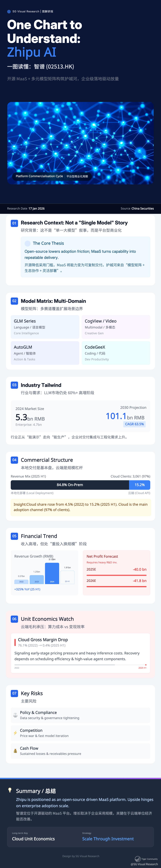The image size is (161, 868).
Task: Click the Cloud Unit Economics long-term key
Action: tap(33, 839)
